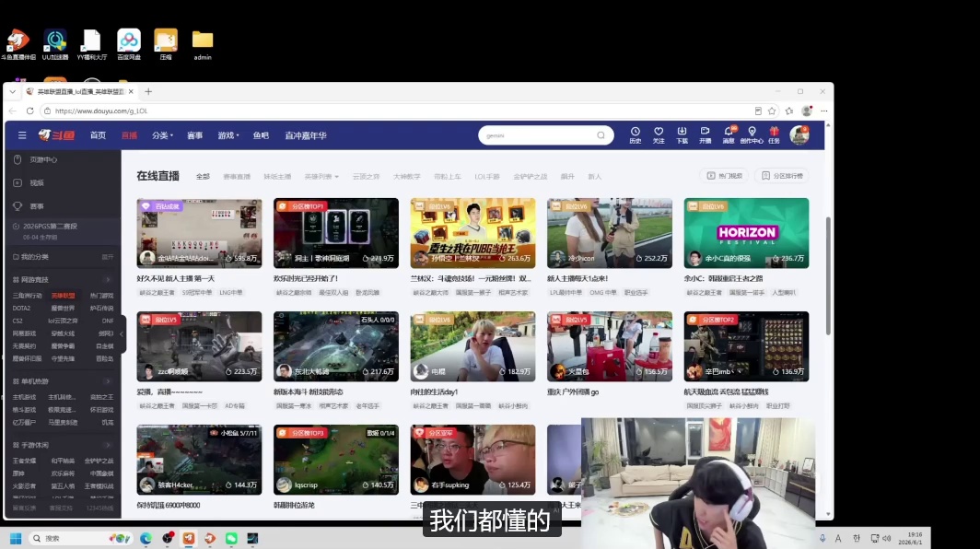Collapse the sidebar with the edge arrow

pyautogui.click(x=122, y=333)
